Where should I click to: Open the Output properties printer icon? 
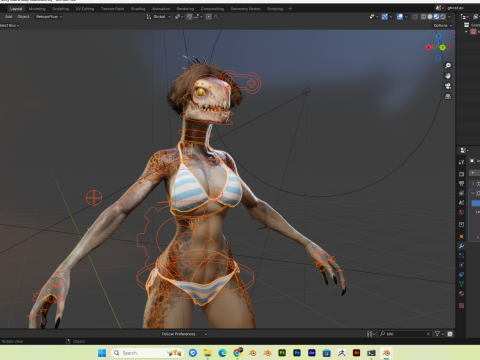[x=461, y=184]
